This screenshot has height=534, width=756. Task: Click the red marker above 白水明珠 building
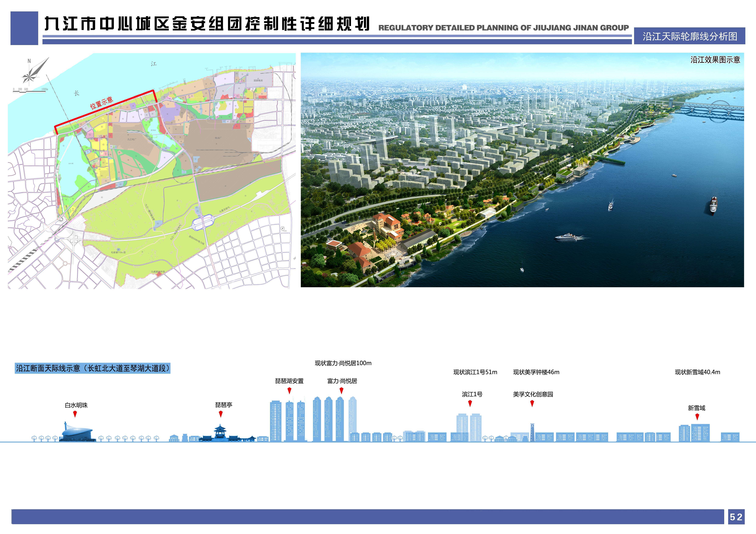click(x=75, y=413)
